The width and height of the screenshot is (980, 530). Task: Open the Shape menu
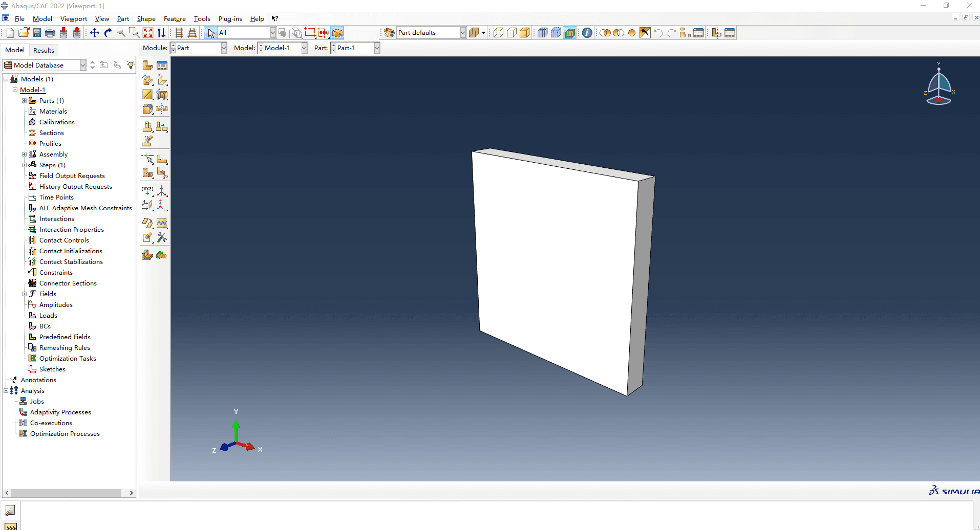tap(146, 18)
